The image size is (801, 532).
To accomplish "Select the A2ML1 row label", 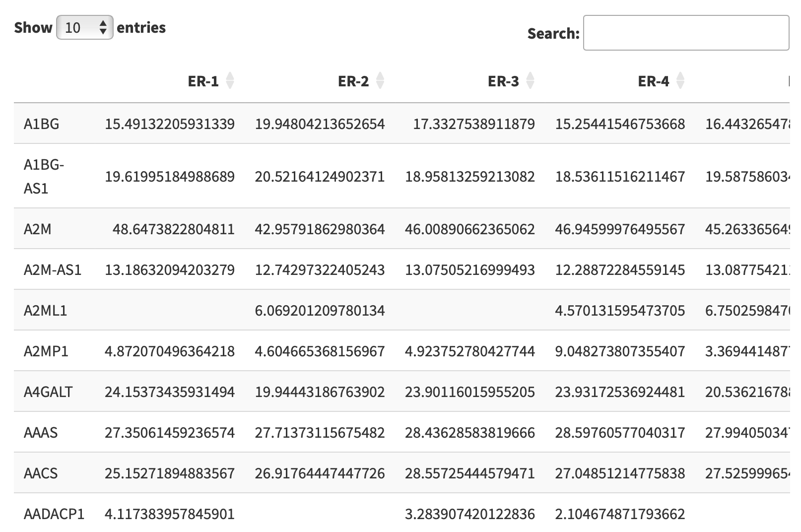I will [46, 311].
